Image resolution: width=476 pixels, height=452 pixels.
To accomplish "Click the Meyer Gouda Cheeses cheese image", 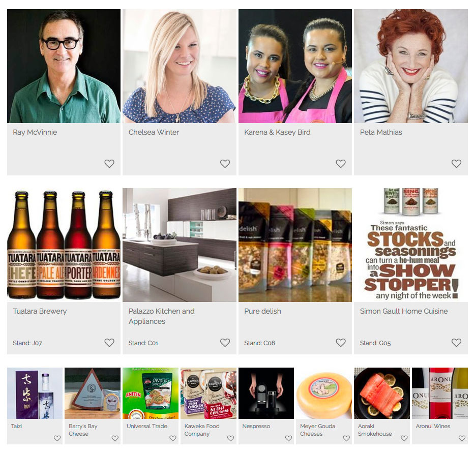I will pyautogui.click(x=324, y=393).
